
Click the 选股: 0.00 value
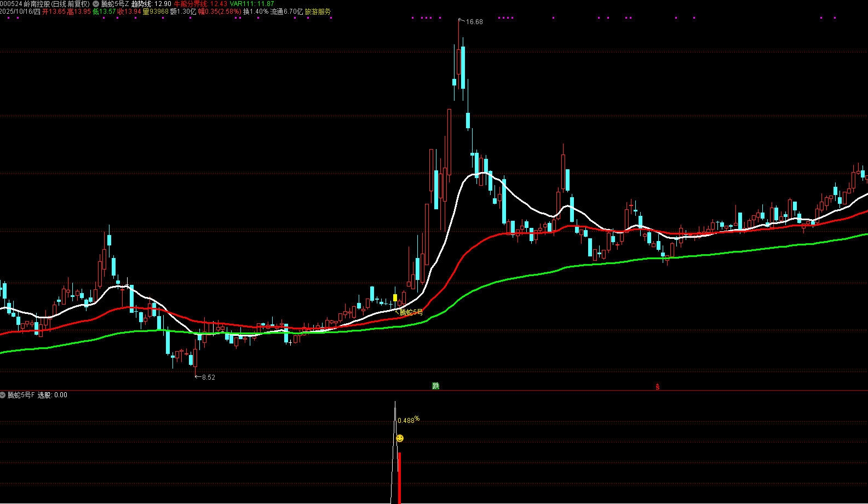[52, 395]
